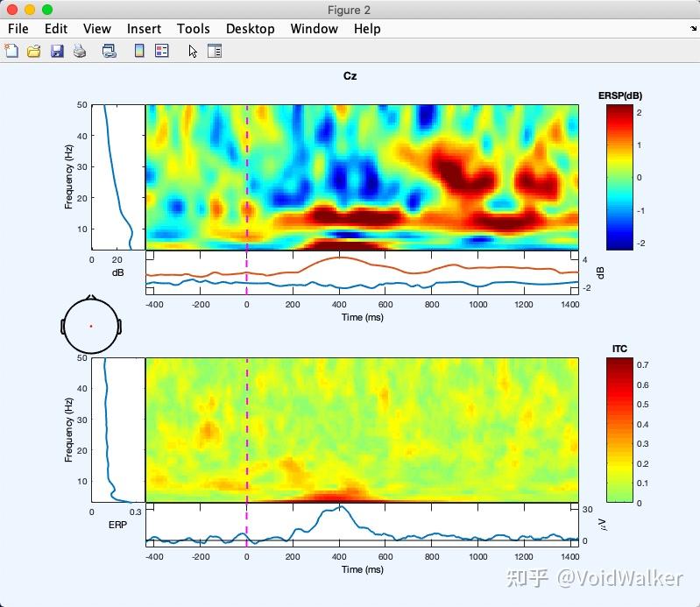Screen dimensions: 700x607
Task: Click the scalp head map with the red electrode dot
Action: tap(91, 324)
